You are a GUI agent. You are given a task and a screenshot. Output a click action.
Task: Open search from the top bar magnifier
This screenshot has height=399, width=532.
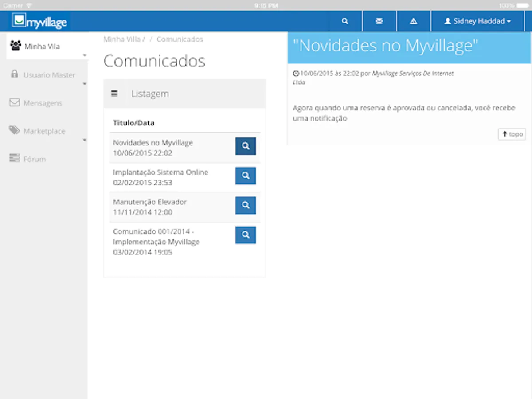pos(345,21)
